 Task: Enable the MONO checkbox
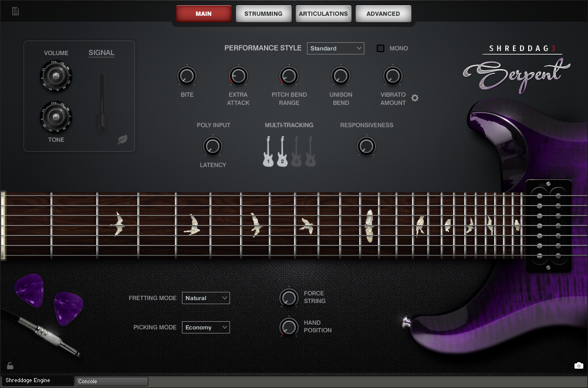coord(380,48)
